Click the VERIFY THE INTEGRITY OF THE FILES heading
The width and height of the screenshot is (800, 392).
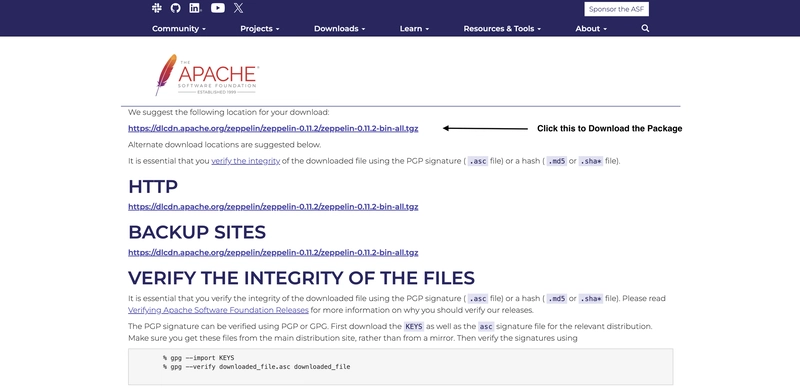click(x=302, y=278)
